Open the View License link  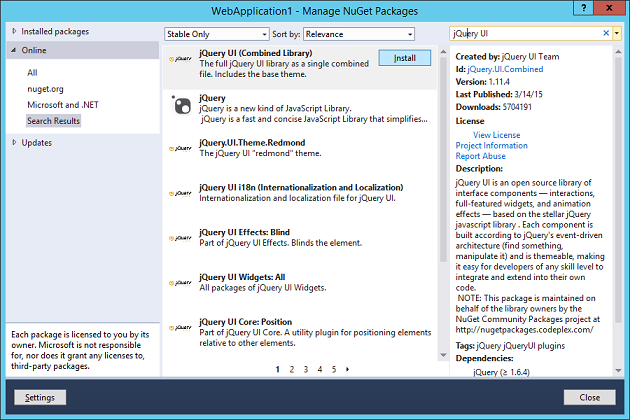[x=496, y=135]
